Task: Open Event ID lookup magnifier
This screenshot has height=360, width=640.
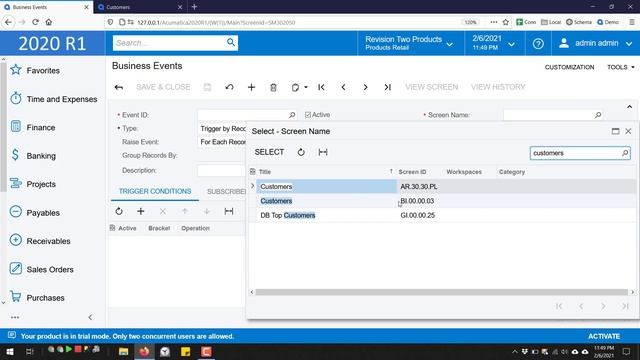Action: click(292, 115)
